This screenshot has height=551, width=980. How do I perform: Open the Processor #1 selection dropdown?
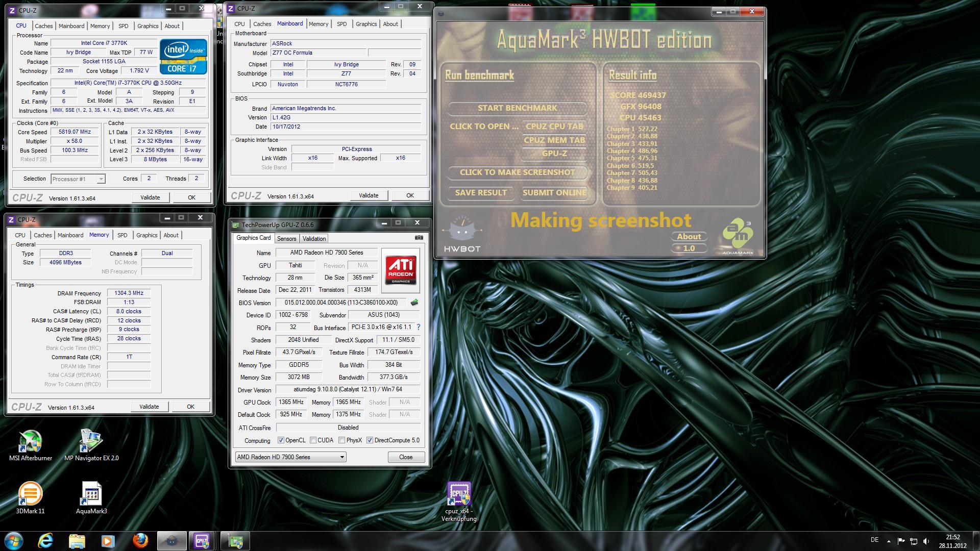coord(78,179)
